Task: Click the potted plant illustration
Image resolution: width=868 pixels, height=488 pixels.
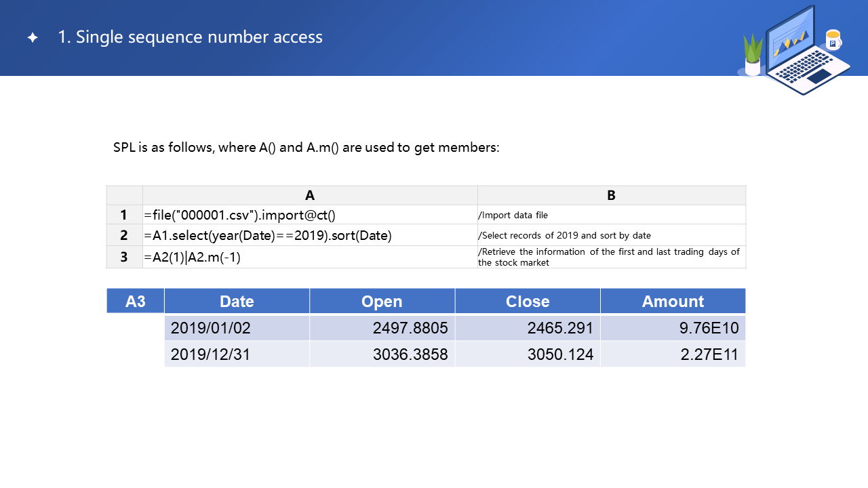Action: click(x=753, y=56)
